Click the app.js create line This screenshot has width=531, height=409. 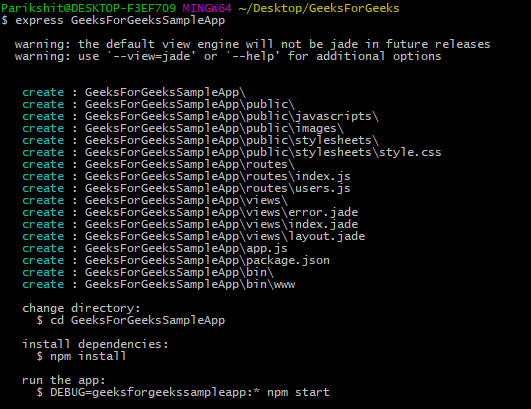[155, 249]
